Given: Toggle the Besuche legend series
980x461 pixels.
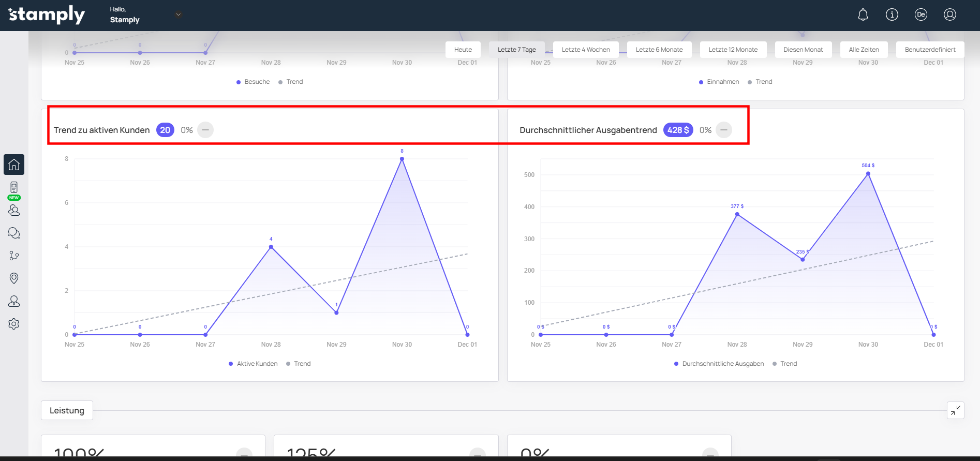Looking at the screenshot, I should coord(253,82).
